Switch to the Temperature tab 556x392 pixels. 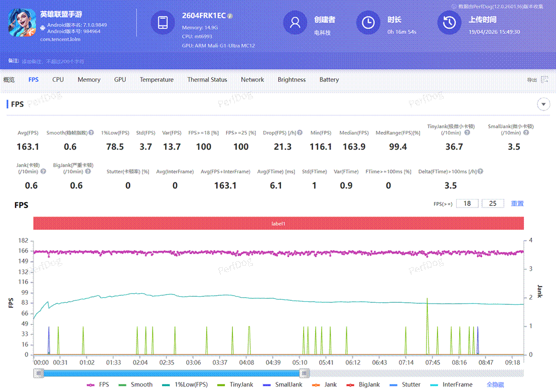point(157,80)
